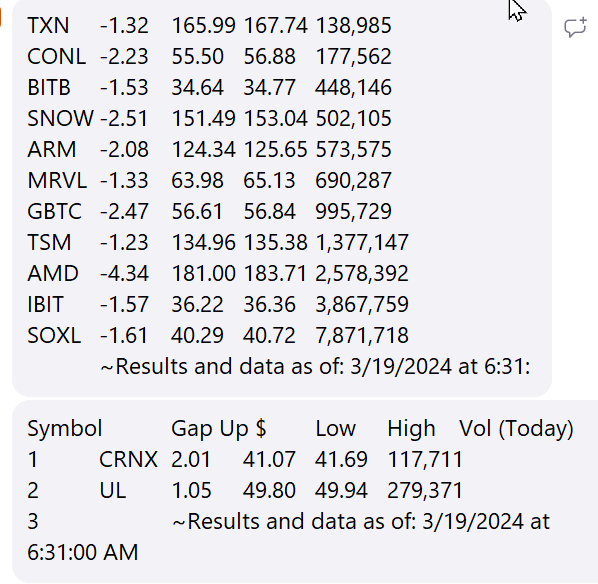
Task: Select the SNOW ticker row text
Action: pyautogui.click(x=209, y=118)
